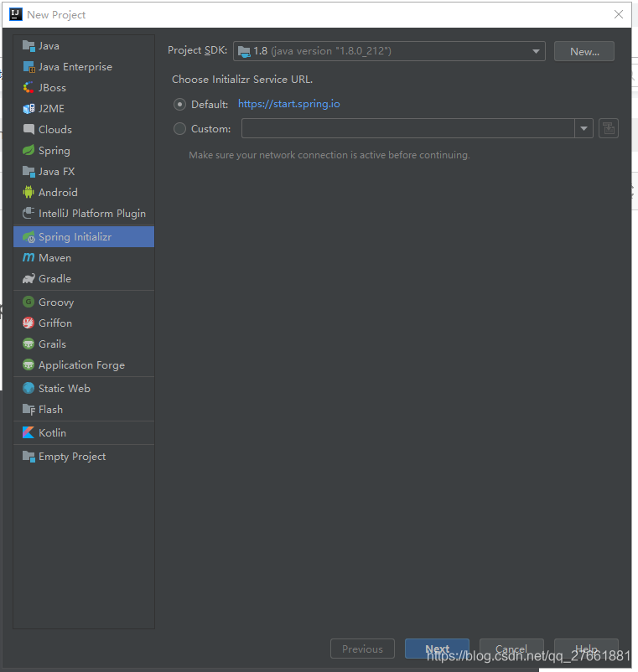Open the Project SDK dropdown
638x672 pixels.
[389, 51]
